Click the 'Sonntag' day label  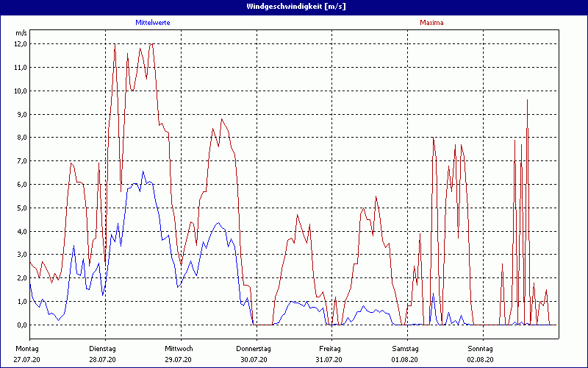481,349
